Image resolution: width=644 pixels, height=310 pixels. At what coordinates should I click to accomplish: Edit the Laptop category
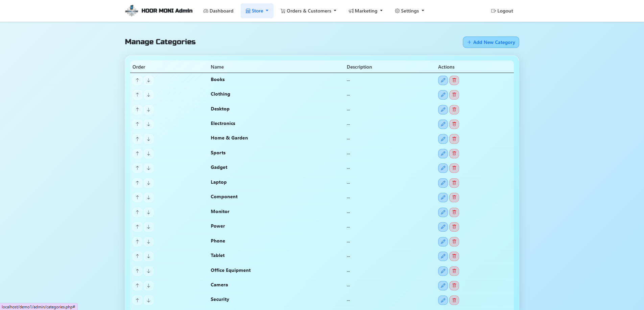tap(443, 183)
